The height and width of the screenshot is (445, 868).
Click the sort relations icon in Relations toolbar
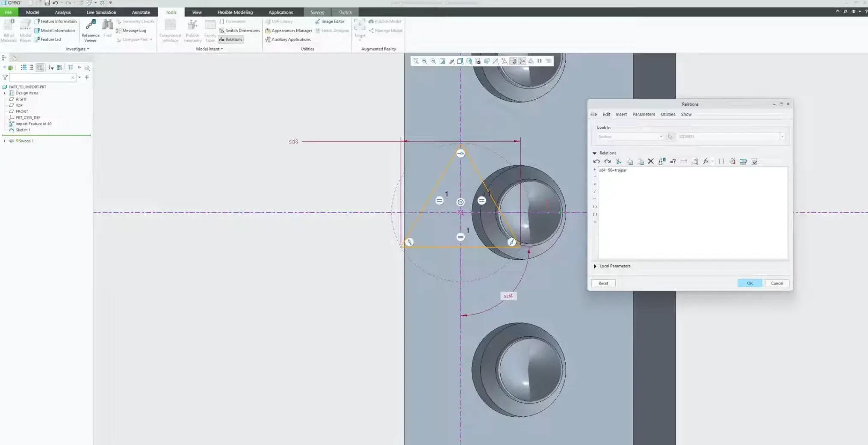pyautogui.click(x=743, y=161)
